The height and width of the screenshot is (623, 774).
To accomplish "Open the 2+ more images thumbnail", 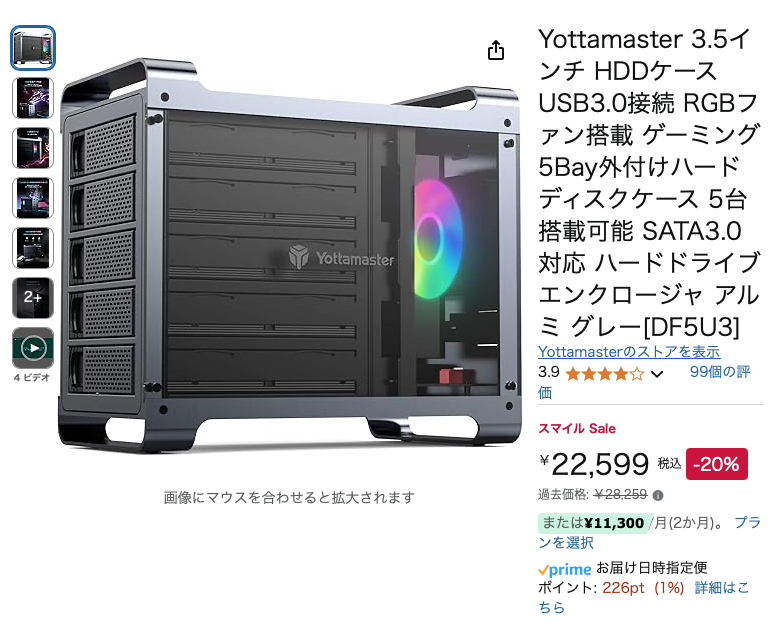I will (33, 298).
